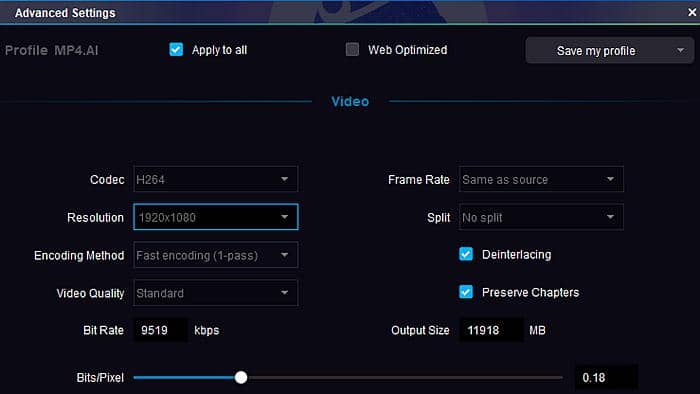The height and width of the screenshot is (394, 700).
Task: Open the Frame Rate dropdown
Action: point(541,179)
